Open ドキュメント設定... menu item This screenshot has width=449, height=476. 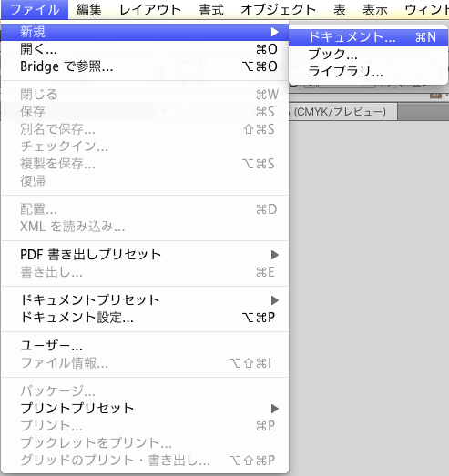pos(145,318)
